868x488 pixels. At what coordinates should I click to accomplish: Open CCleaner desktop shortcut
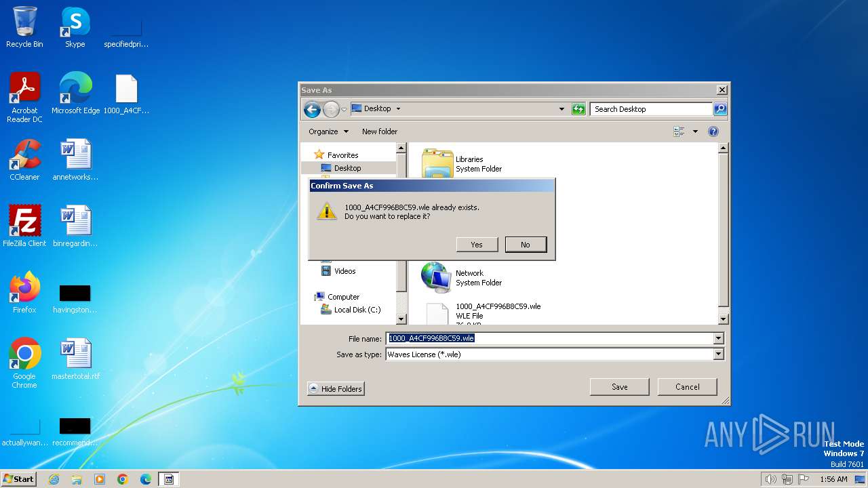[24, 160]
